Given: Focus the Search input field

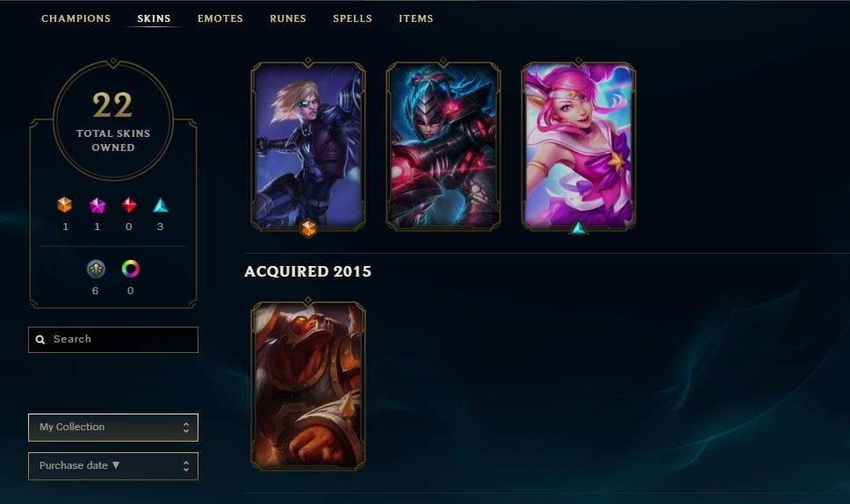Looking at the screenshot, I should [113, 340].
